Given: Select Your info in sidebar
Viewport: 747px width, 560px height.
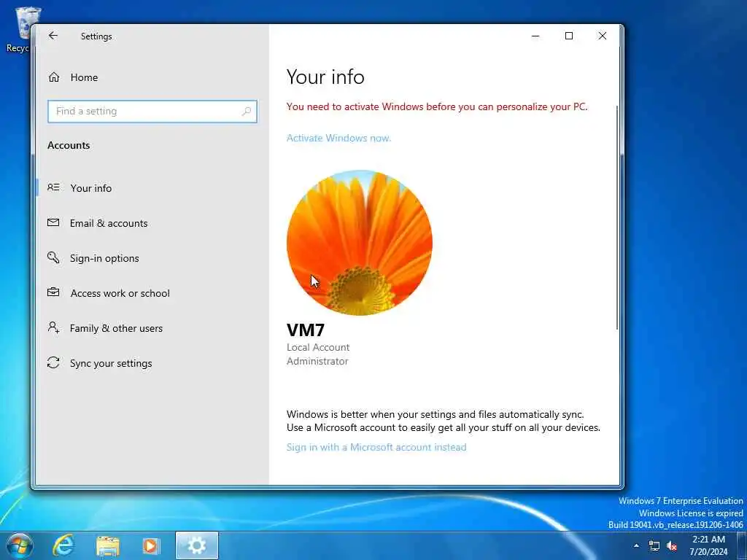Looking at the screenshot, I should 152,188.
